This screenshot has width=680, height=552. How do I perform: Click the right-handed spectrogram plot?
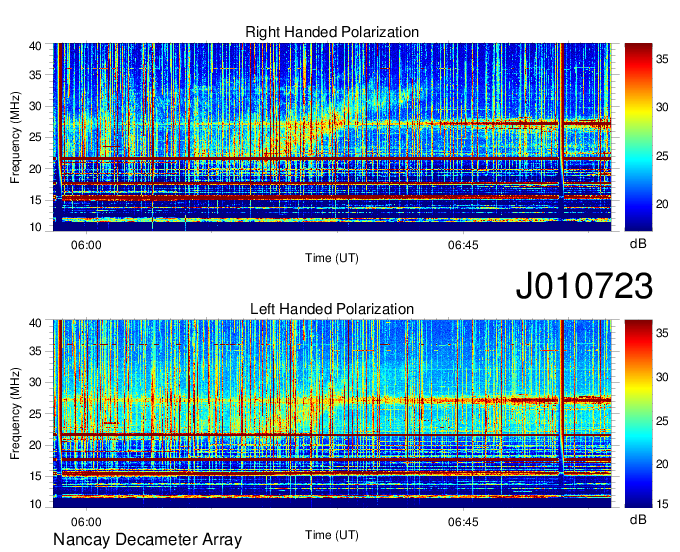click(x=332, y=137)
